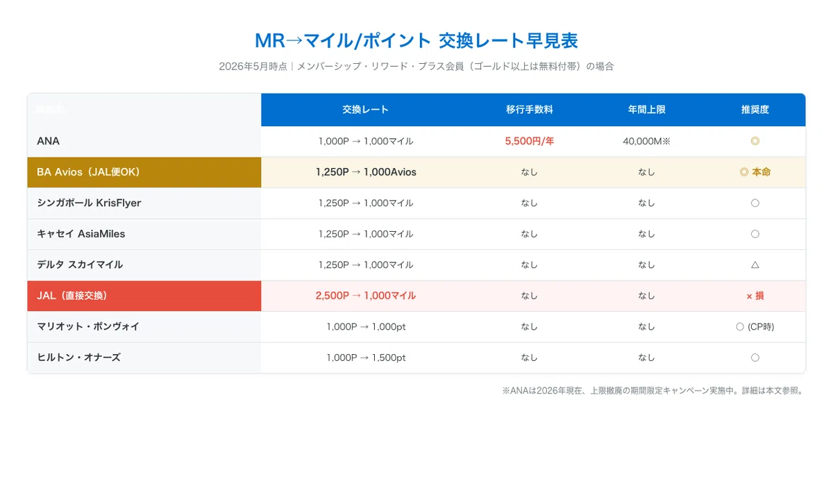Click the footnote starting '※ANAは2026年現在'
Screen dimensions: 833x504
click(653, 391)
